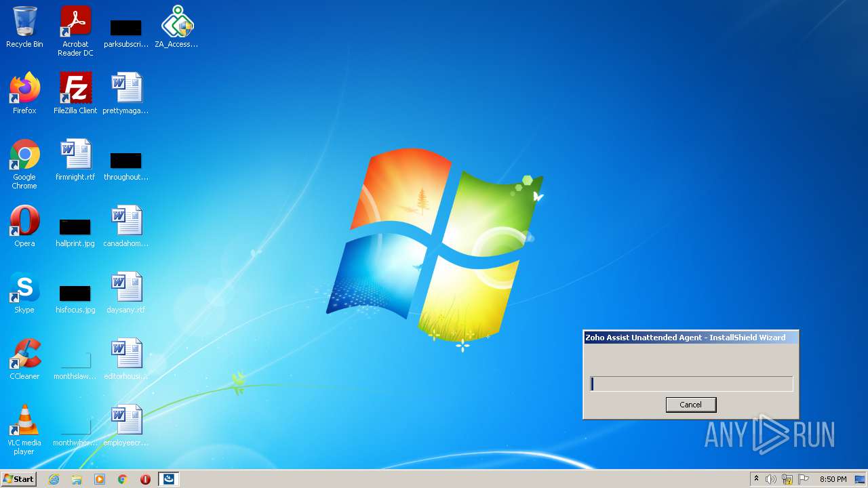Click the Zoho Assist InstallShield Wizard title bar

(691, 338)
